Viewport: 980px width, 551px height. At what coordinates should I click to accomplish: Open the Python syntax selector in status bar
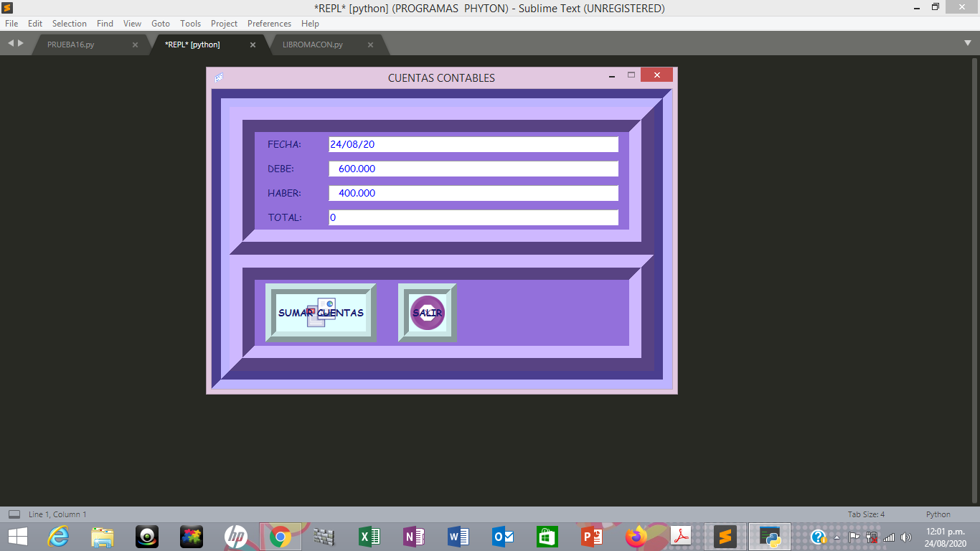coord(938,514)
